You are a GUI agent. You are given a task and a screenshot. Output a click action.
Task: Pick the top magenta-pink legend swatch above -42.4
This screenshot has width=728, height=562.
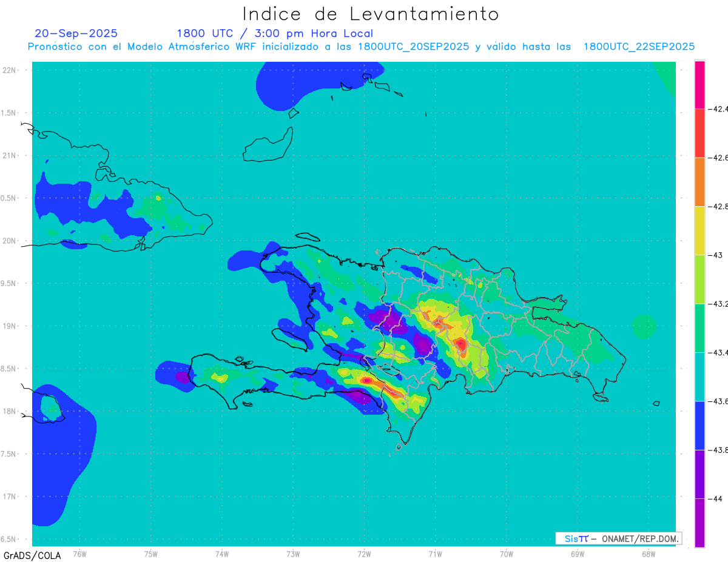pyautogui.click(x=699, y=84)
